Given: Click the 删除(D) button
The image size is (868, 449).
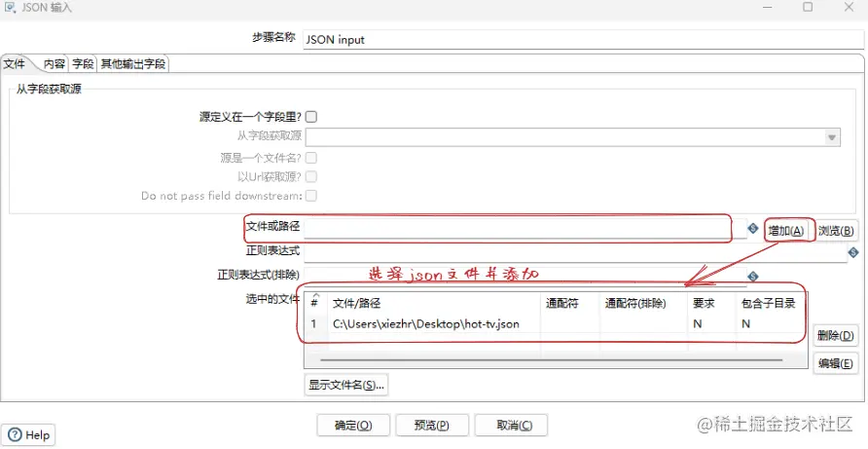Looking at the screenshot, I should click(x=835, y=335).
